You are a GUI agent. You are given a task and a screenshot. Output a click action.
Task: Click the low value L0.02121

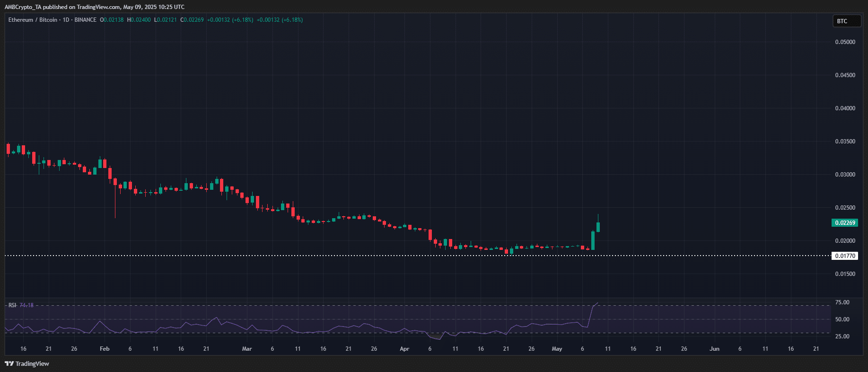click(x=165, y=20)
